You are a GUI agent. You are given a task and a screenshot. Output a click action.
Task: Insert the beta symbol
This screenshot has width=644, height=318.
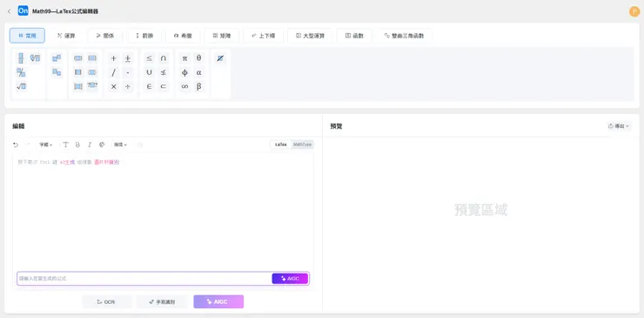[198, 86]
